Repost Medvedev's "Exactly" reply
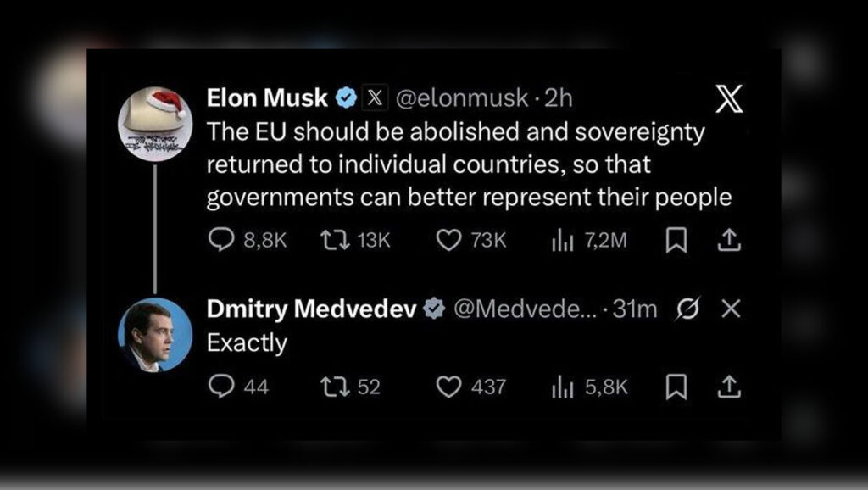The image size is (868, 490). (332, 387)
